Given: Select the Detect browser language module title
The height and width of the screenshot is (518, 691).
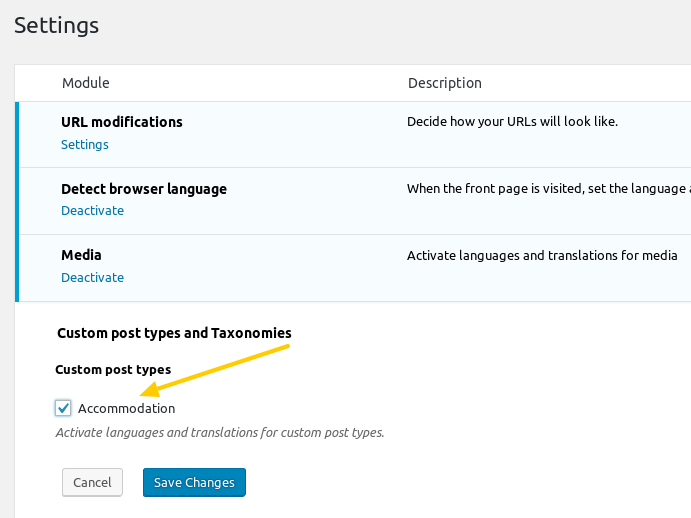Looking at the screenshot, I should point(143,189).
